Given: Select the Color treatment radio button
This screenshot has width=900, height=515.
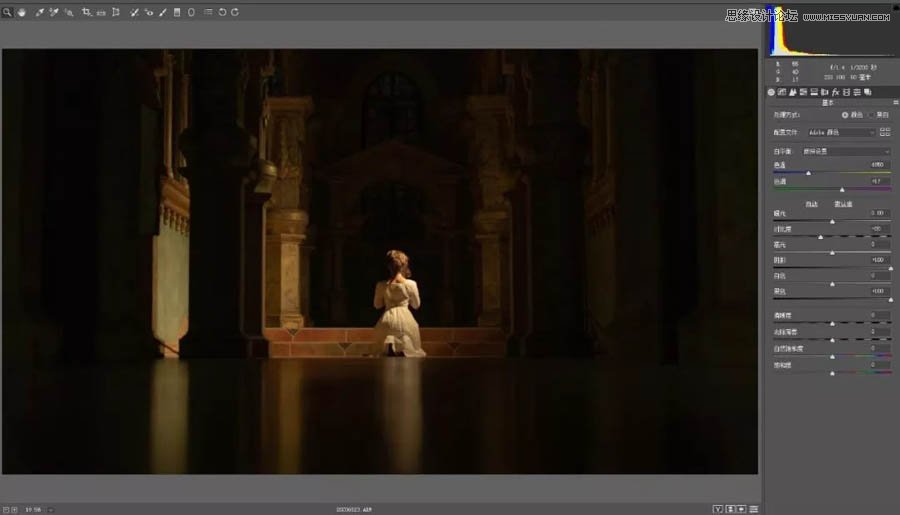Looking at the screenshot, I should [845, 115].
